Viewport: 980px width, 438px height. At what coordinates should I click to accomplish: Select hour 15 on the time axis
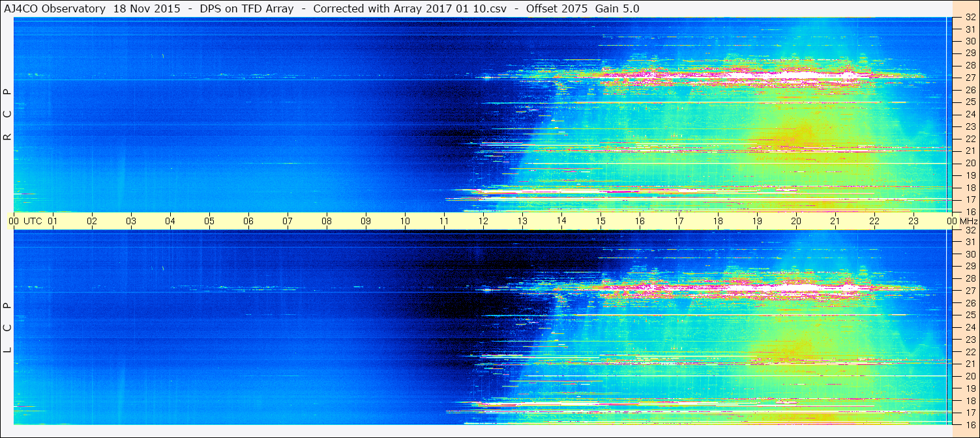[601, 221]
